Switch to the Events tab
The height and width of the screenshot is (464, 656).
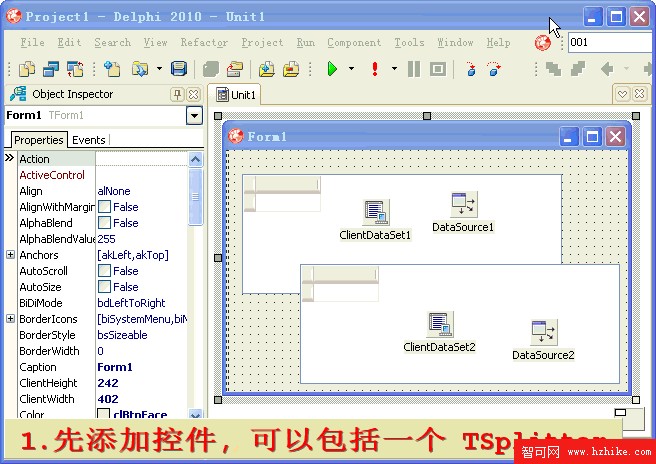click(x=89, y=140)
